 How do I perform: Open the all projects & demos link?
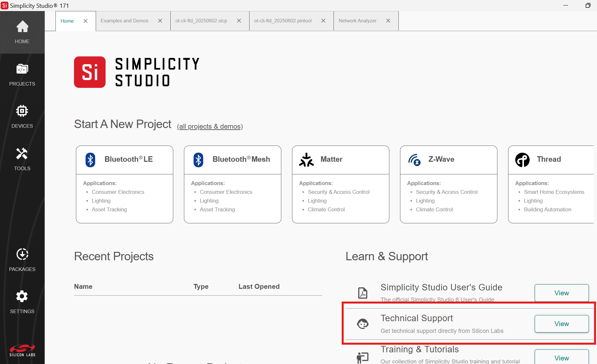[x=210, y=126]
